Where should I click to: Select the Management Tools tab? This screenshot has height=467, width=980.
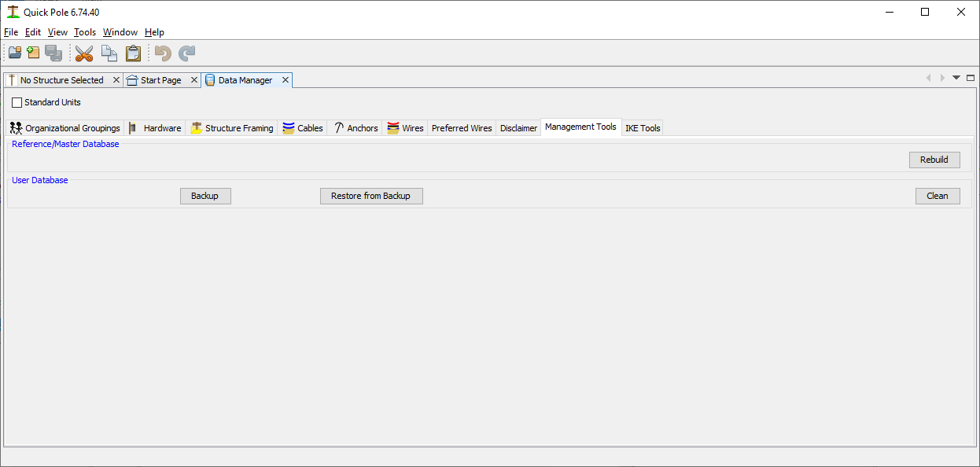(x=580, y=127)
